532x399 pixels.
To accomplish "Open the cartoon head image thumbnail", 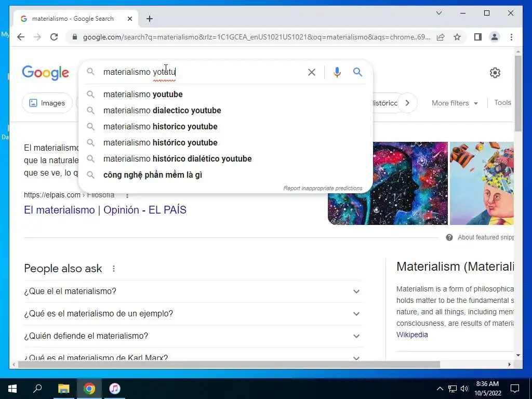I will pos(482,183).
